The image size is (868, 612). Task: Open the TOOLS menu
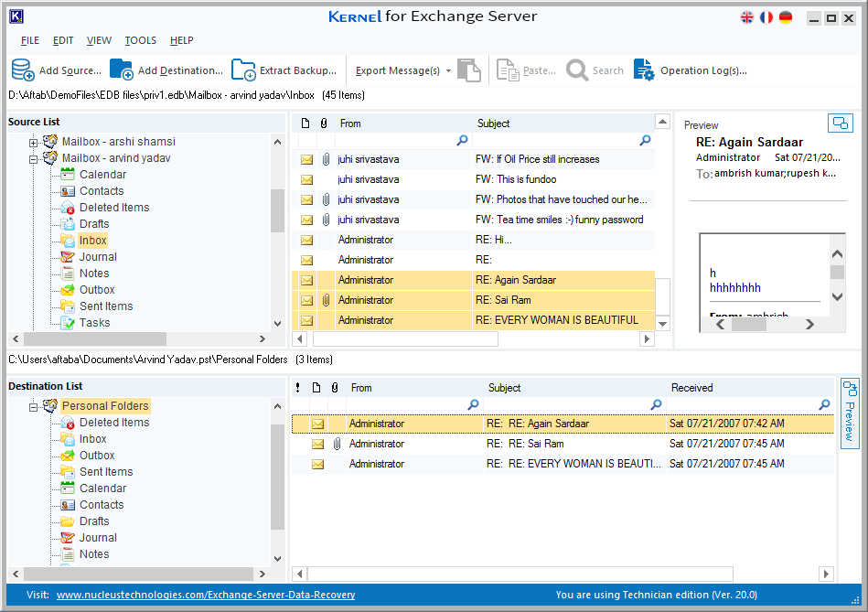coord(141,40)
